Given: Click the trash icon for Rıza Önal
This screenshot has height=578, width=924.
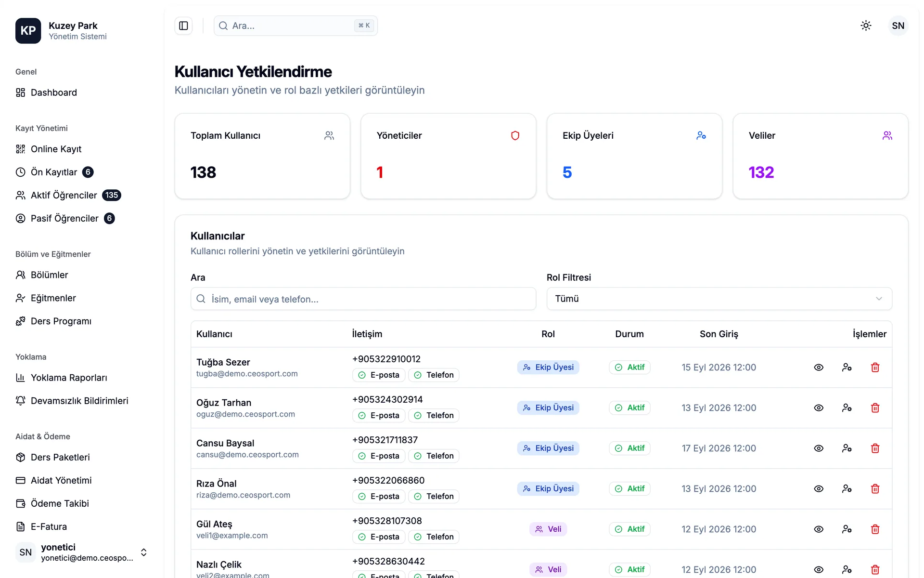Looking at the screenshot, I should pos(875,489).
